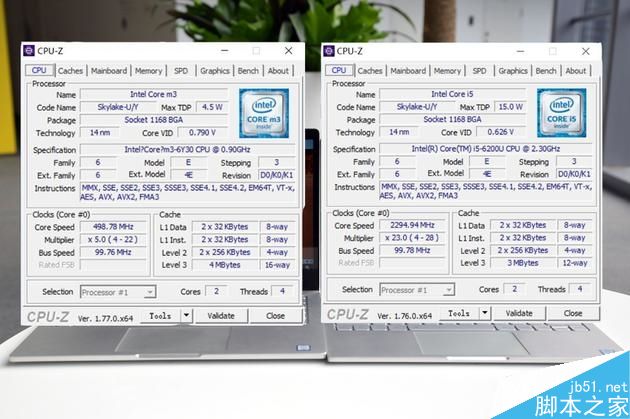Minimize the Core i5 CPU-Z window
Viewport: 630px width, 419px height.
(x=520, y=51)
